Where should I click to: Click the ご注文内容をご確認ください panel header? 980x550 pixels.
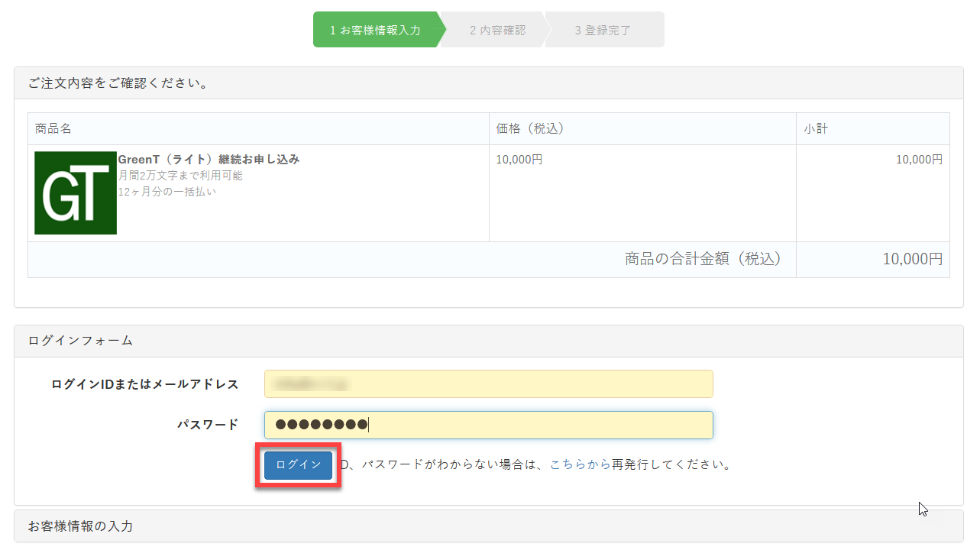pyautogui.click(x=118, y=82)
